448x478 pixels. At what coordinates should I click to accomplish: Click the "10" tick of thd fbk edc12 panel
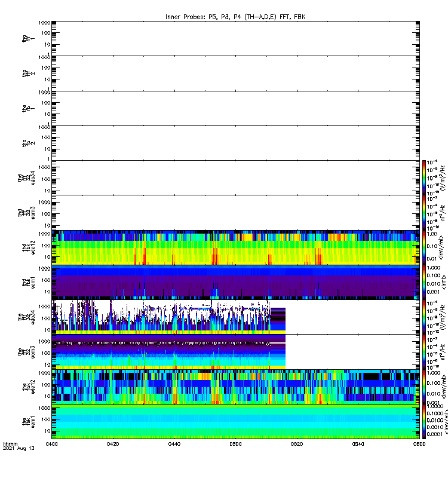47,257
